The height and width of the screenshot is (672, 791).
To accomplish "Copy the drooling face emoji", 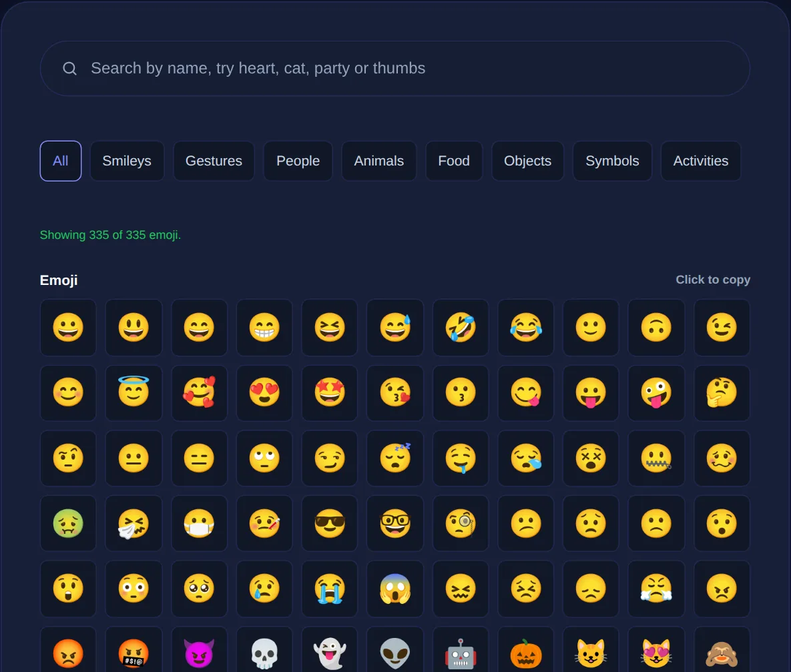I will (x=461, y=458).
